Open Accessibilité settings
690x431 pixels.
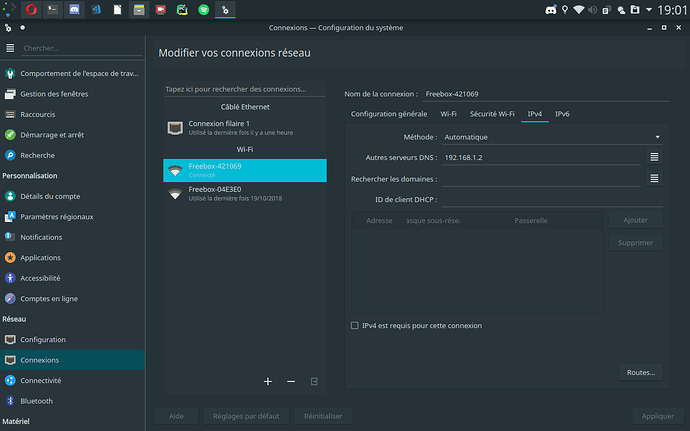[73, 278]
